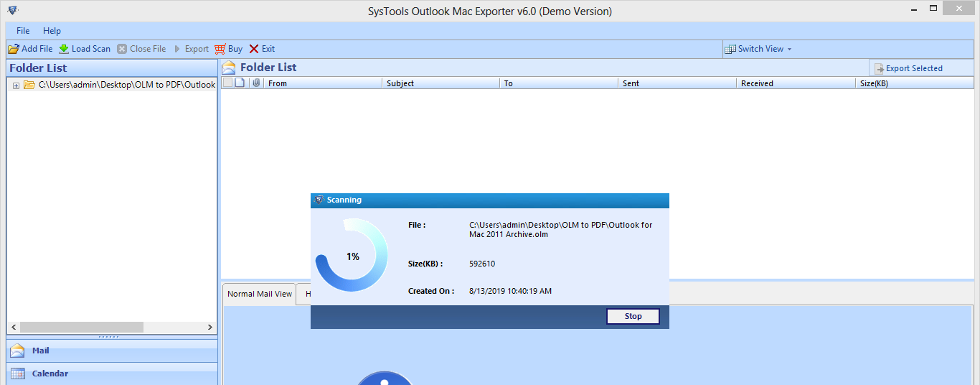Click the size value 592610
This screenshot has width=980, height=385.
tap(482, 264)
